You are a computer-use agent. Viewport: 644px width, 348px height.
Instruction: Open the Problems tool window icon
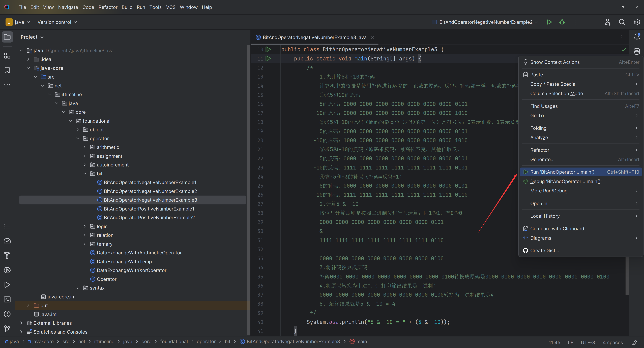coord(7,314)
